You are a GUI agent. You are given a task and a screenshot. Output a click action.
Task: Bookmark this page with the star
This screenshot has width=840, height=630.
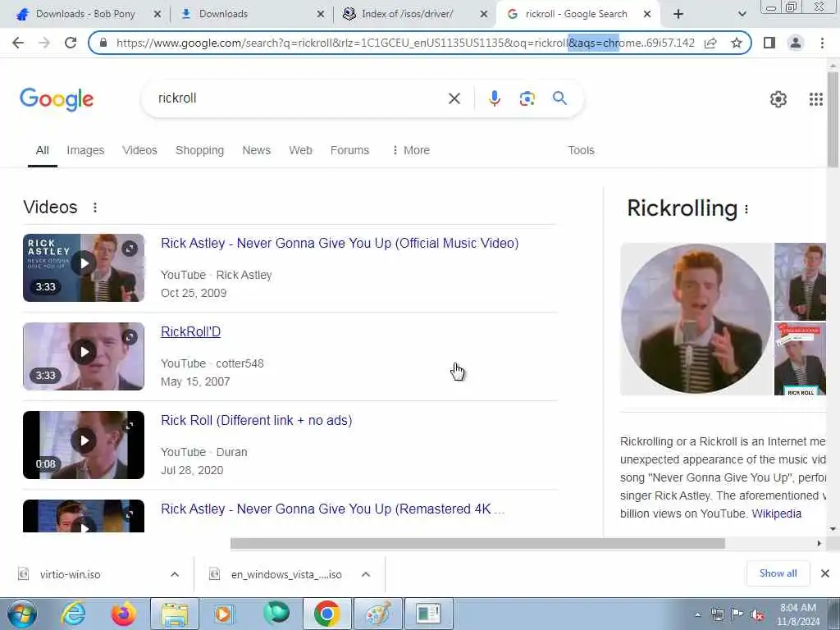tap(737, 43)
